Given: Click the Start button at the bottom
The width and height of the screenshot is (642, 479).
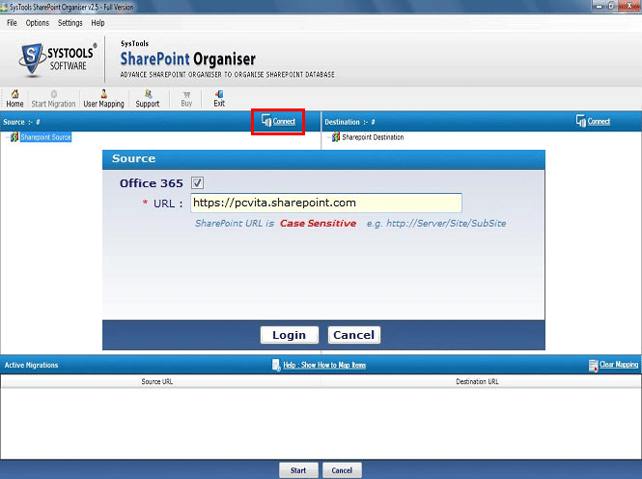Looking at the screenshot, I should [298, 470].
